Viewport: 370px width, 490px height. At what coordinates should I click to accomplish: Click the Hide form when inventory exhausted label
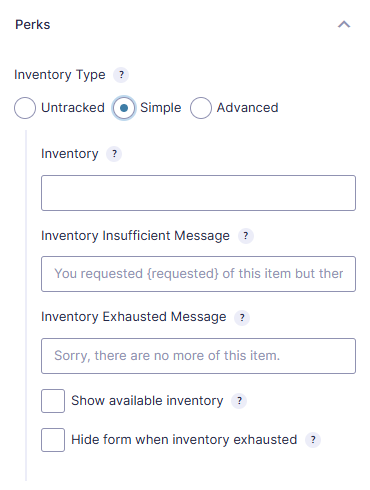(184, 440)
